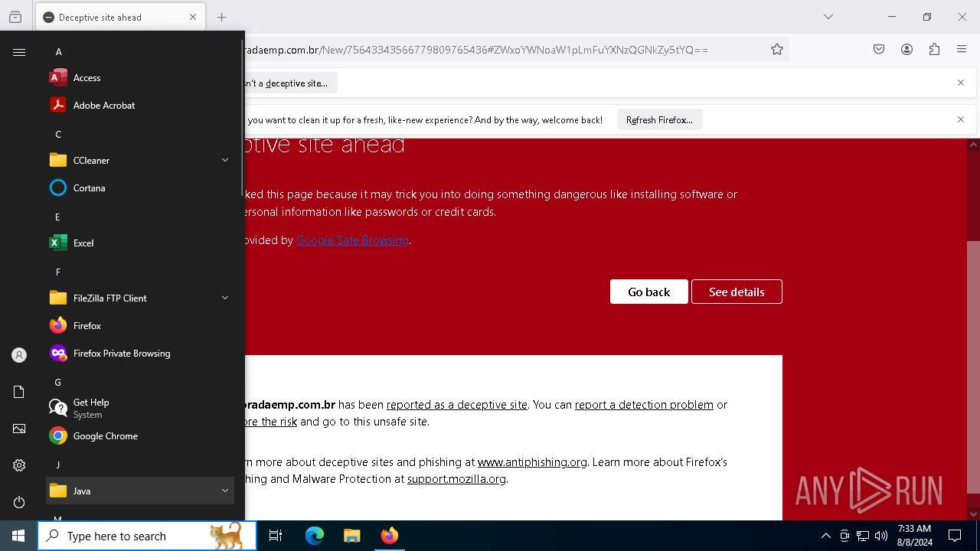Click the Type here to search box
The image size is (980, 551).
tap(147, 536)
